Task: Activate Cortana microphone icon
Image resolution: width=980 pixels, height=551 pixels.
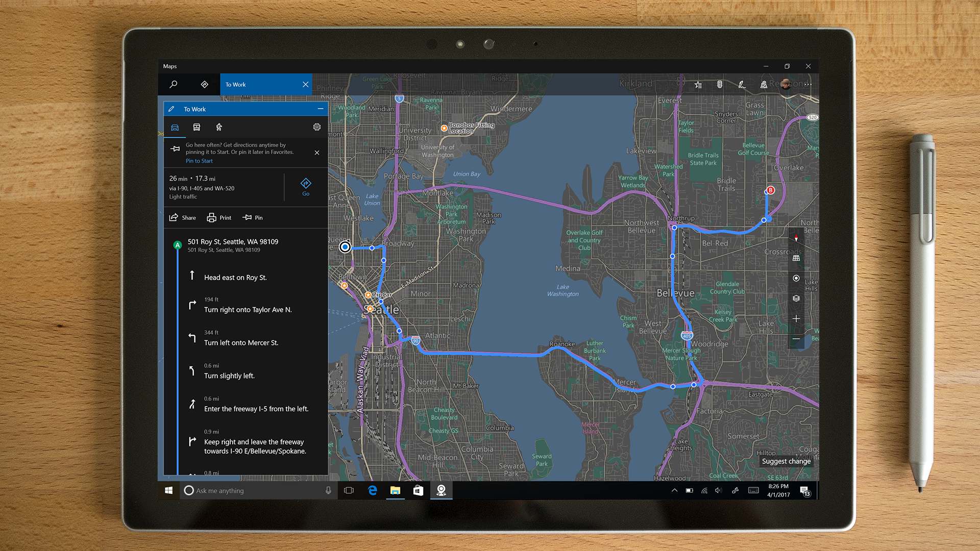Action: [x=328, y=490]
